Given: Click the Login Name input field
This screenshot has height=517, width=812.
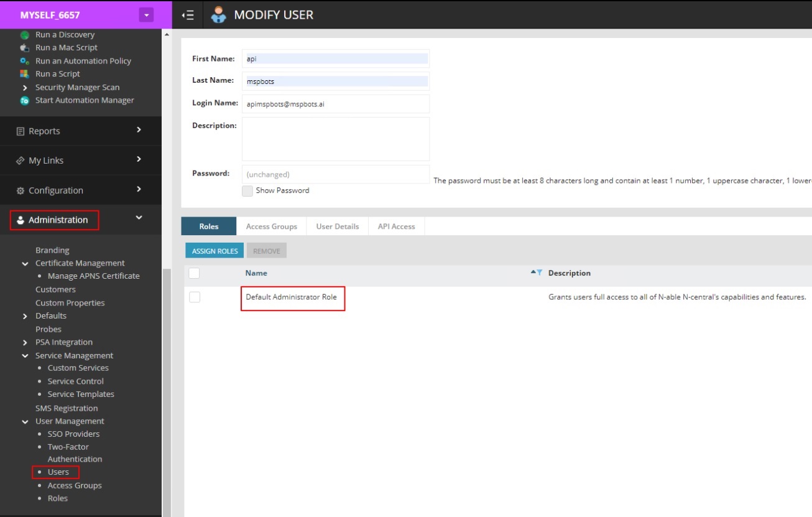Looking at the screenshot, I should (x=336, y=104).
